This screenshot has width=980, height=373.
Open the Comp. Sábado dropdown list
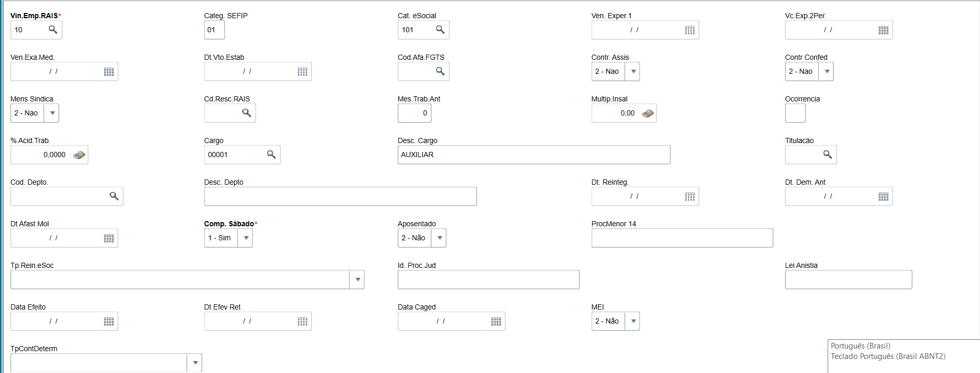click(x=246, y=238)
